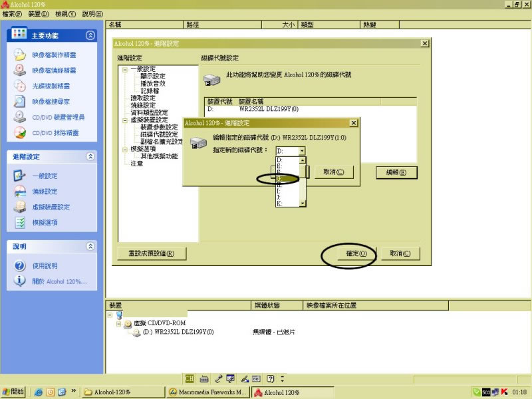This screenshot has width=532, height=399.
Task: Open the drive letter combo box arrow
Action: (x=302, y=151)
